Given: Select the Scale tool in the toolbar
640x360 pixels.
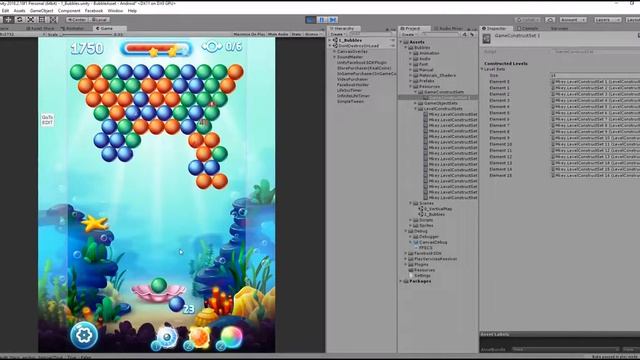Looking at the screenshot, I should click(31, 20).
